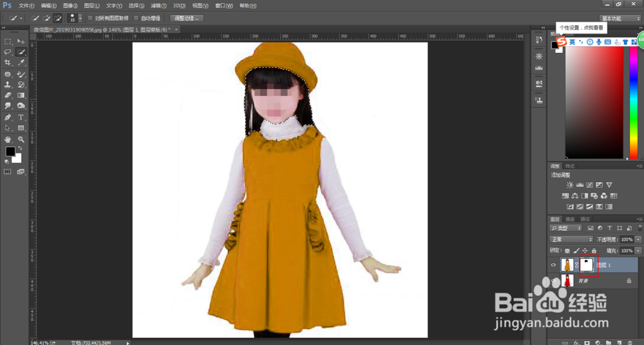Change the screen mode
Screen dimensions: 644x345
coord(21,172)
